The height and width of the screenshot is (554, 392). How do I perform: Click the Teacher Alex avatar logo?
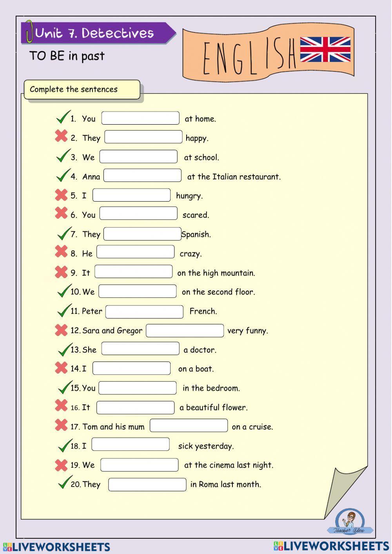pyautogui.click(x=349, y=522)
